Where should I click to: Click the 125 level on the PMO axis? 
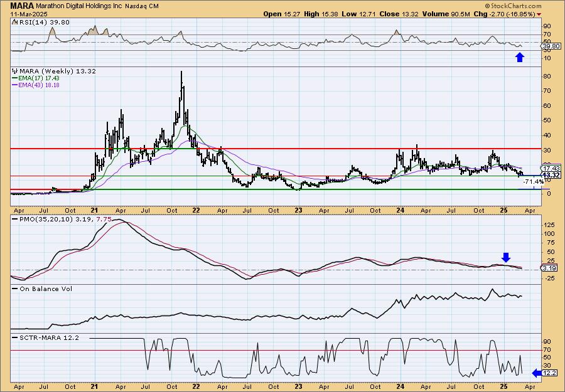point(549,225)
